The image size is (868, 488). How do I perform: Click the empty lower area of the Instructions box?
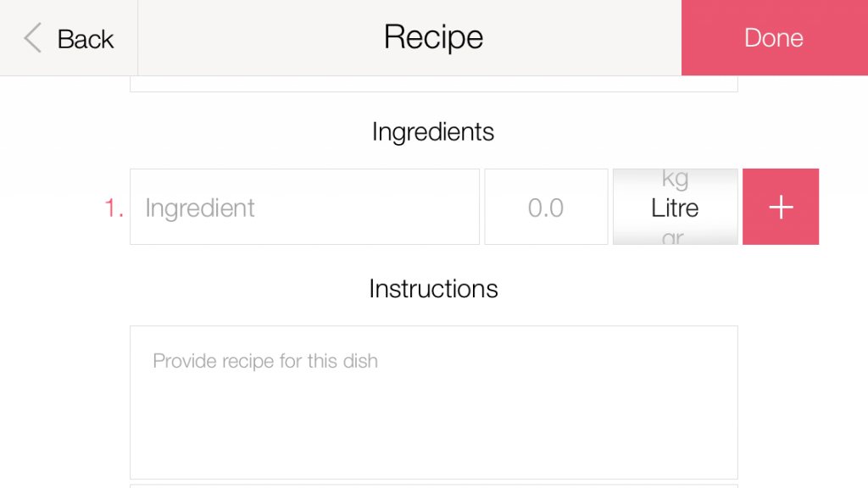[433, 432]
